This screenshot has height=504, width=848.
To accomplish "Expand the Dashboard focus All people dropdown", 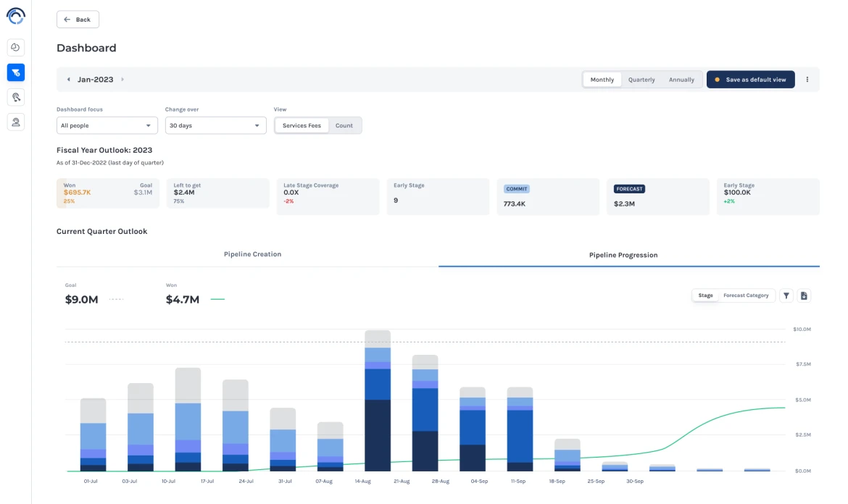I will 107,125.
